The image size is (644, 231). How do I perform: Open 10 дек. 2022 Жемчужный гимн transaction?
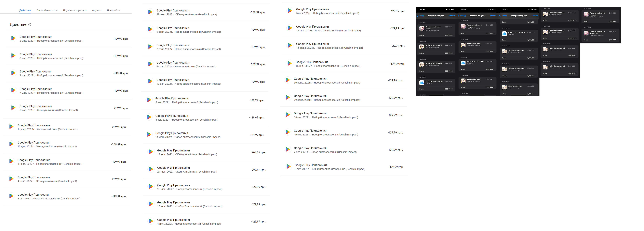[68, 144]
